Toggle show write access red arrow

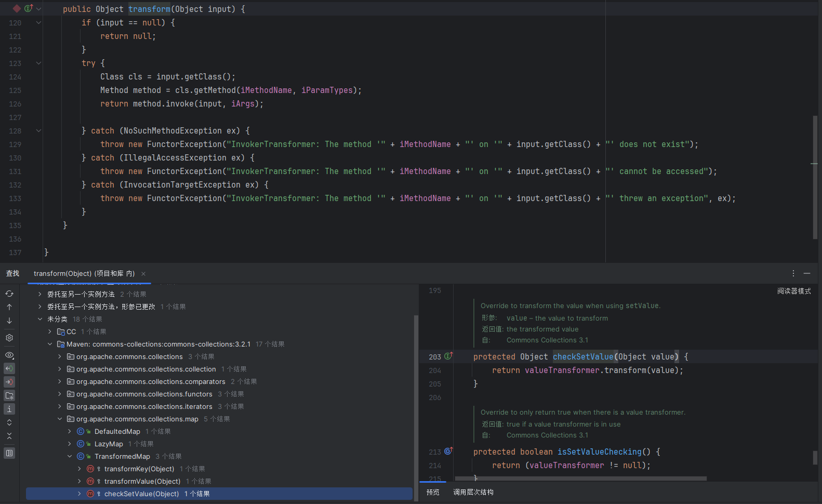(9, 382)
